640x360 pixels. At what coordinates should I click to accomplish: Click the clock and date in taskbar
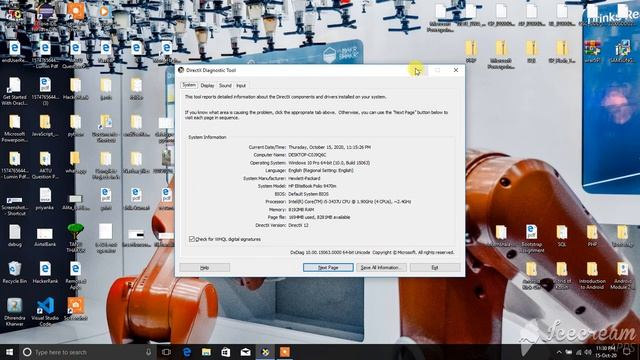[x=606, y=352]
